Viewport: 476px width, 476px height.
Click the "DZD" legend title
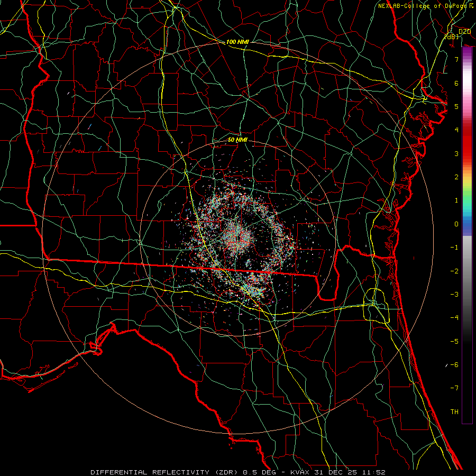click(x=464, y=32)
